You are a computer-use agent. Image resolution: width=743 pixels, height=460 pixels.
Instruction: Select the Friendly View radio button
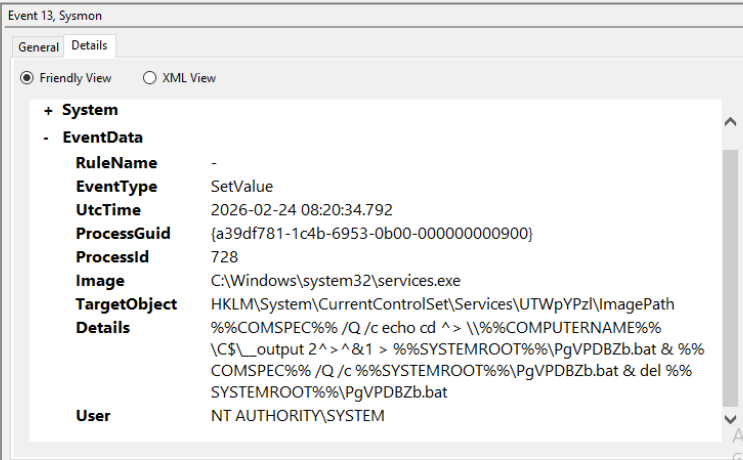[x=27, y=78]
